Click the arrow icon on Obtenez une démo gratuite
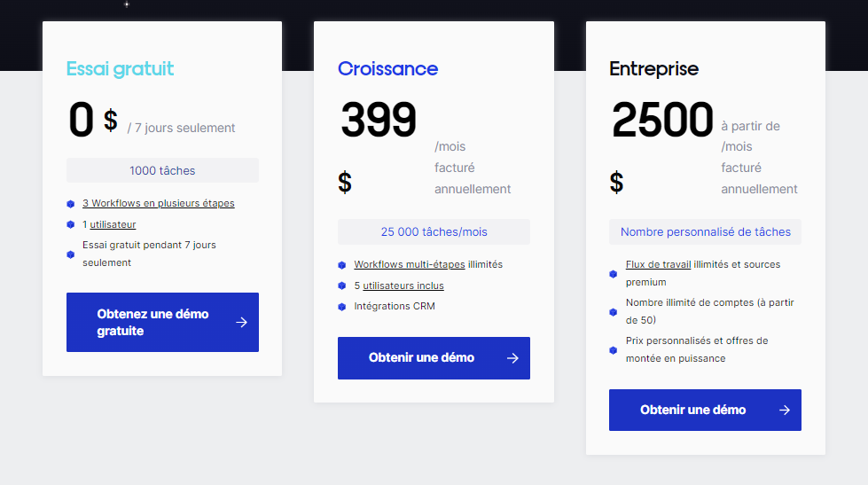This screenshot has height=485, width=868. pyautogui.click(x=241, y=322)
